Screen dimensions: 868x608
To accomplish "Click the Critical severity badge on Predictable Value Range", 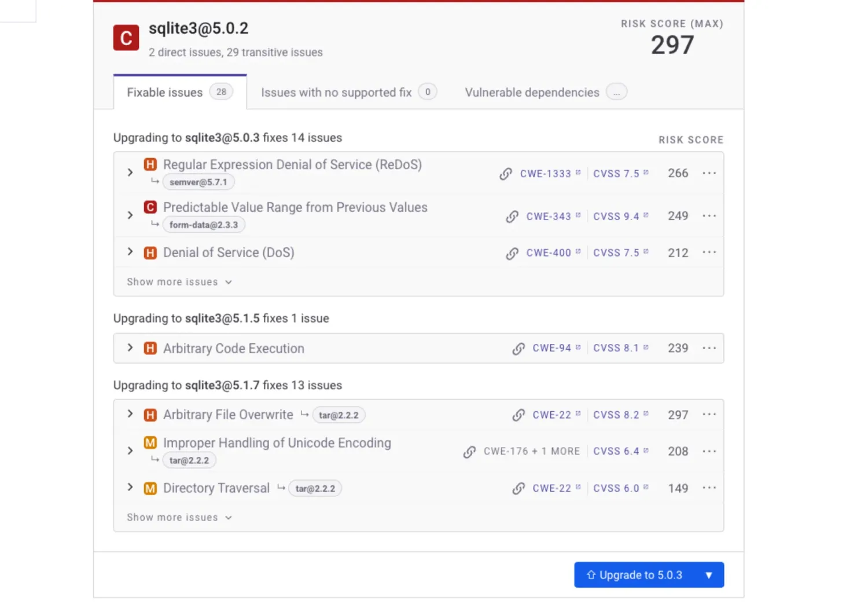I will (150, 207).
